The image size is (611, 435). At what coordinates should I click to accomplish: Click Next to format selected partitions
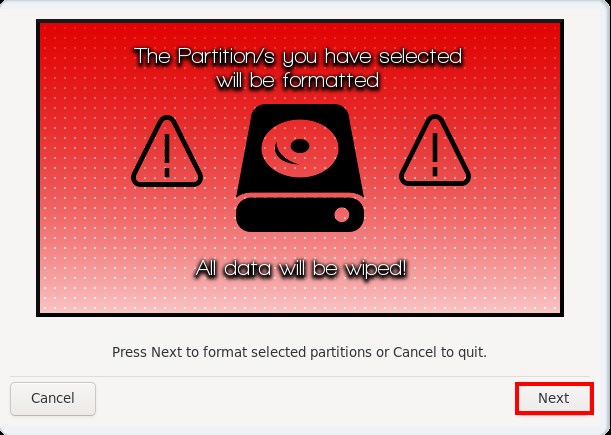pyautogui.click(x=554, y=398)
